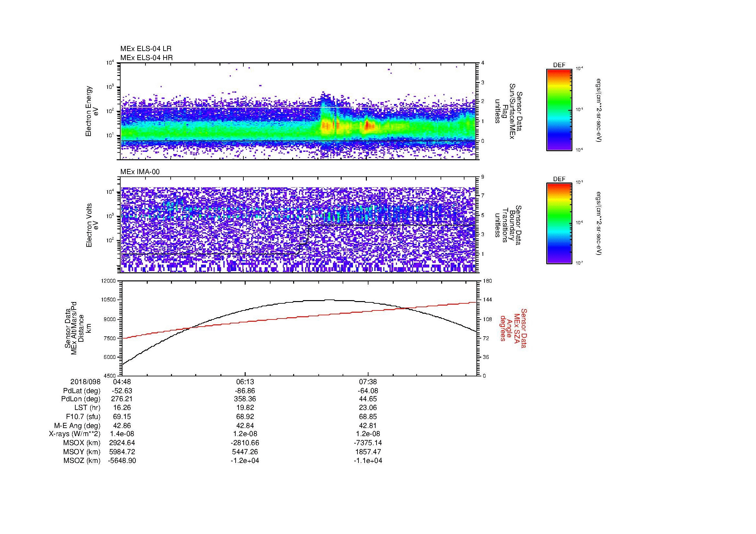
Task: Click the F10.7 value '68.85'
Action: [368, 417]
